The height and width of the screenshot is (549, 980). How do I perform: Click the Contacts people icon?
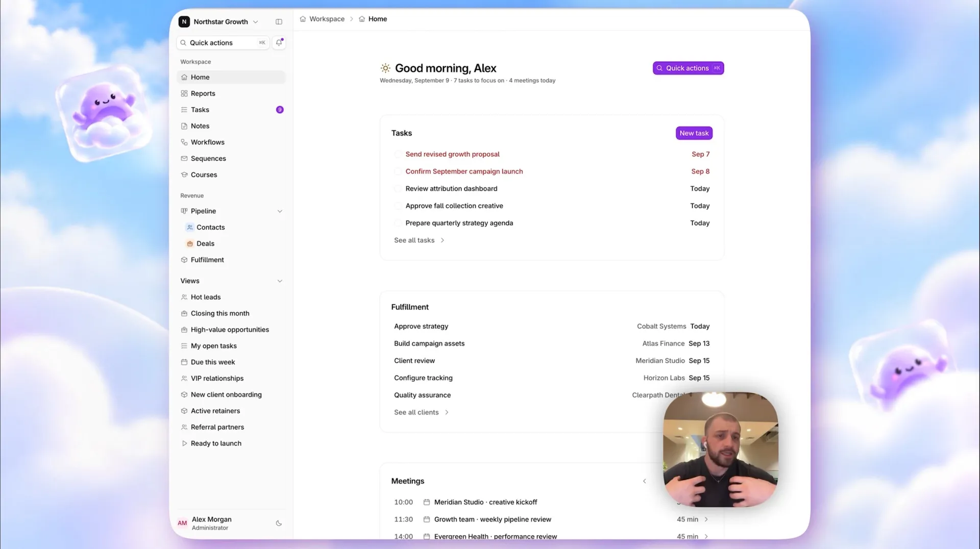190,227
